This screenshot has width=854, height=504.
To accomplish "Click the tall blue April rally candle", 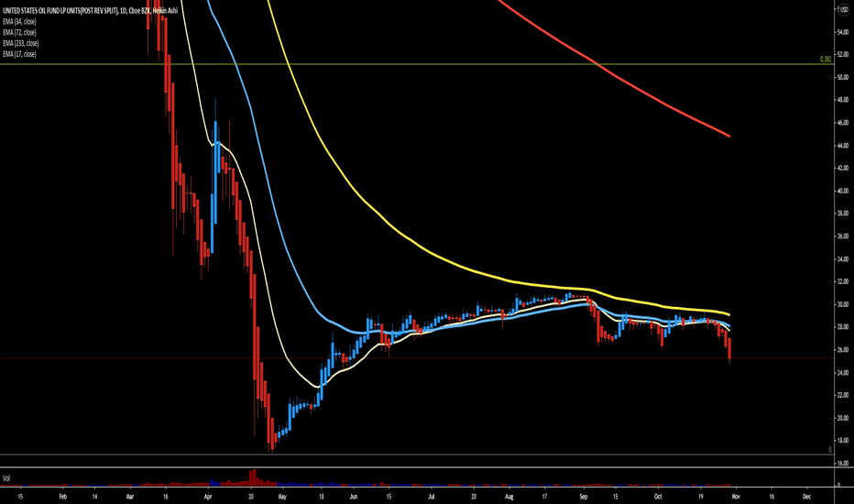I will click(x=215, y=172).
